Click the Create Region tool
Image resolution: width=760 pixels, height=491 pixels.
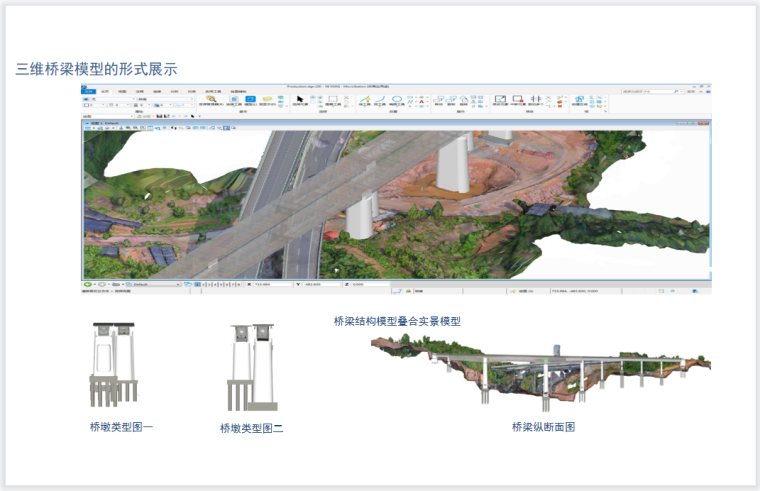580,101
